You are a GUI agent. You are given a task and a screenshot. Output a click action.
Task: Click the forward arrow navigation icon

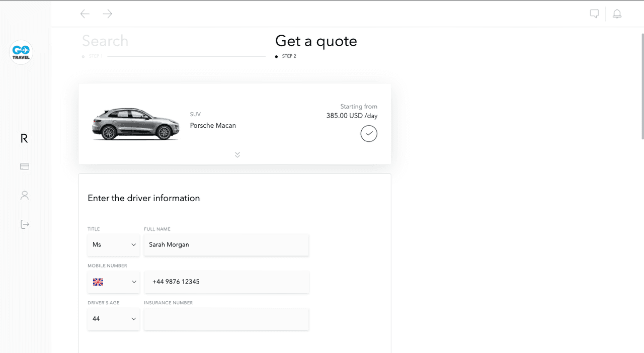pyautogui.click(x=107, y=14)
